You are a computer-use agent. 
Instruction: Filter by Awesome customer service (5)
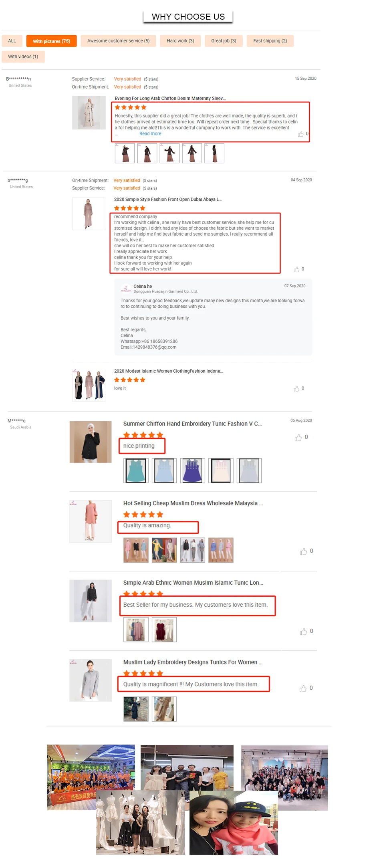coord(118,41)
